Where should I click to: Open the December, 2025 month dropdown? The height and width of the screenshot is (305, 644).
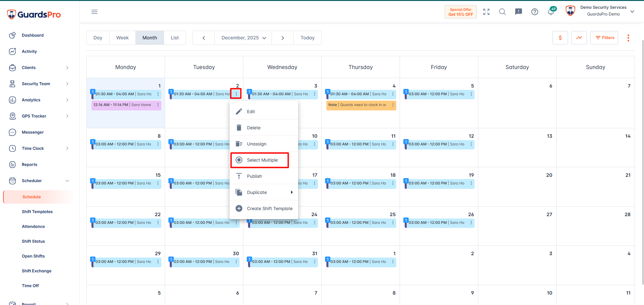click(243, 38)
